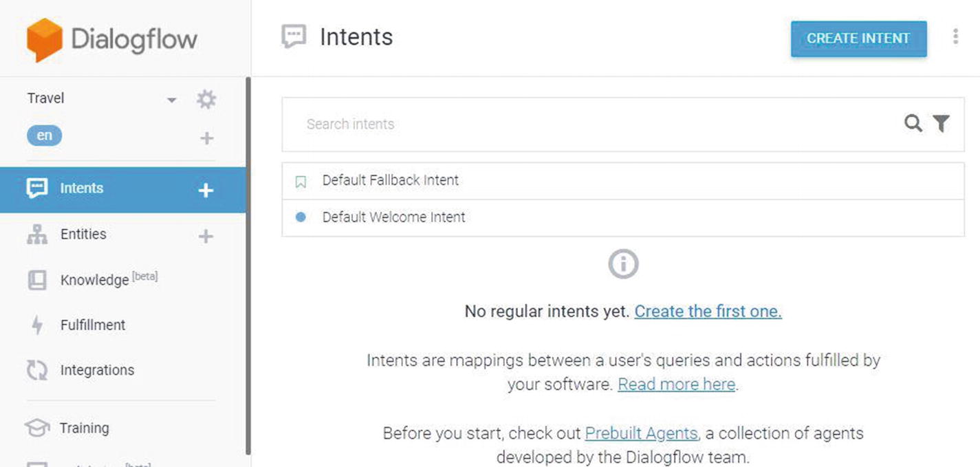
Task: Click the plus icon beside Entities
Action: tap(206, 237)
